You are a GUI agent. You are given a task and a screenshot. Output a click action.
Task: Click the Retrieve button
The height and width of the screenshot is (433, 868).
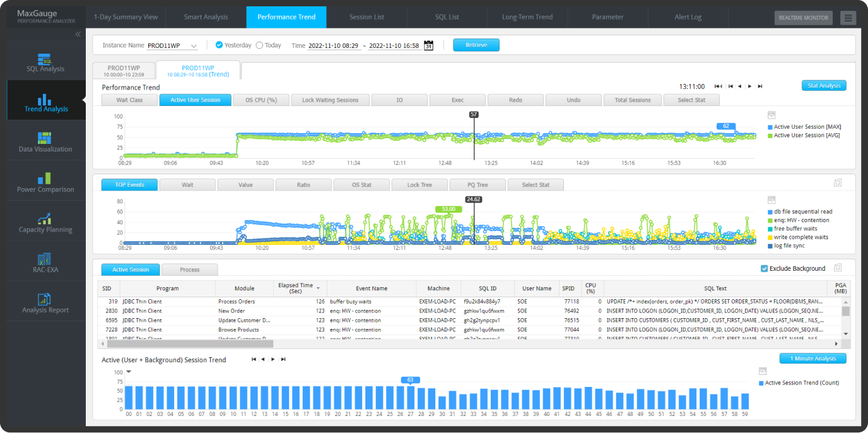[x=476, y=45]
